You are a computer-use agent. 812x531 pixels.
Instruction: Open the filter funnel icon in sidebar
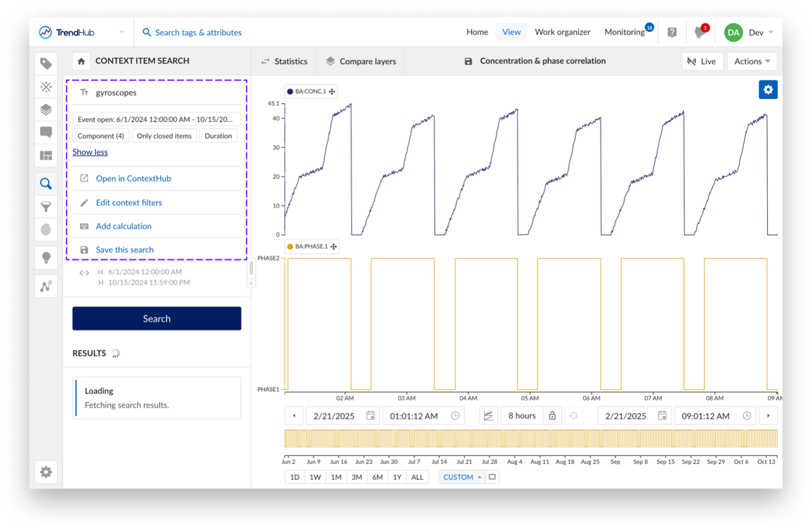pyautogui.click(x=46, y=207)
